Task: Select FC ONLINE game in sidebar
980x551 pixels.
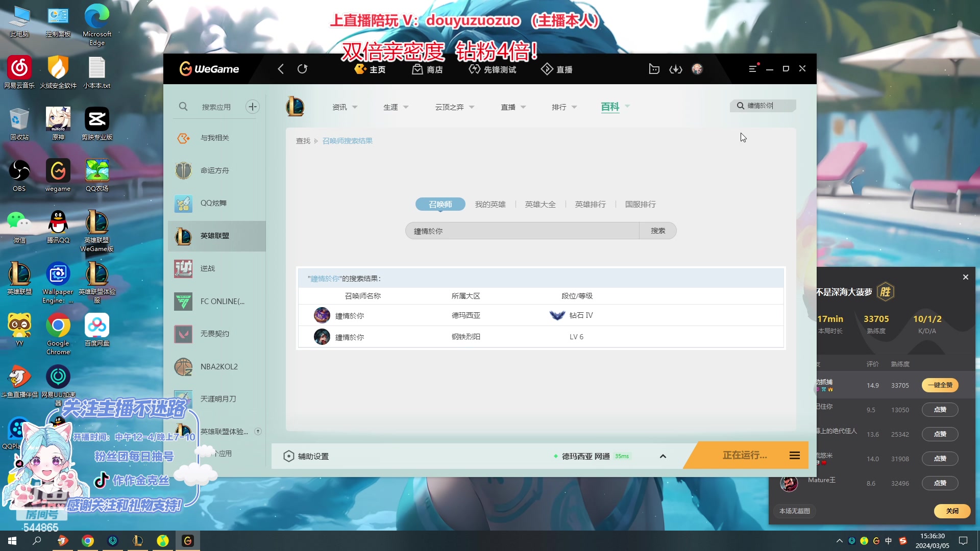Action: (217, 301)
